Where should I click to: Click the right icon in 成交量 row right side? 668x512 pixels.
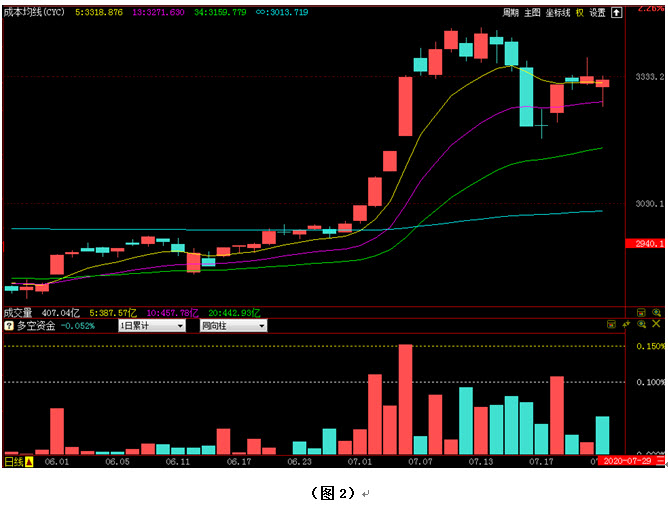[657, 313]
